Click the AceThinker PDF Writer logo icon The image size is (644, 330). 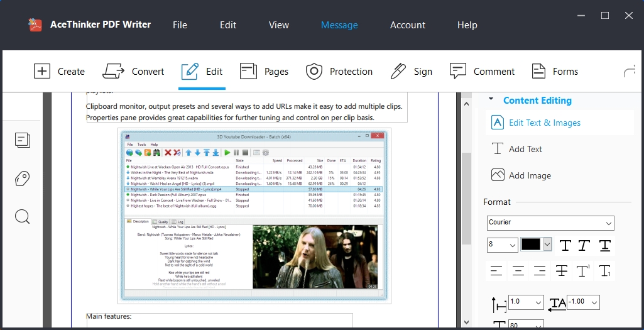tap(35, 25)
